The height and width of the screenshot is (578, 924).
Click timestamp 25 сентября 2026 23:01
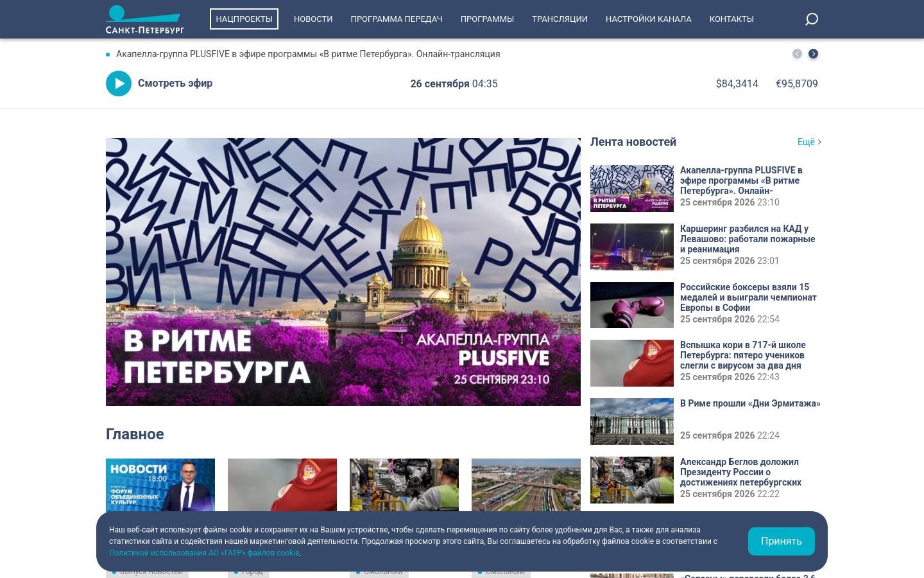click(730, 261)
